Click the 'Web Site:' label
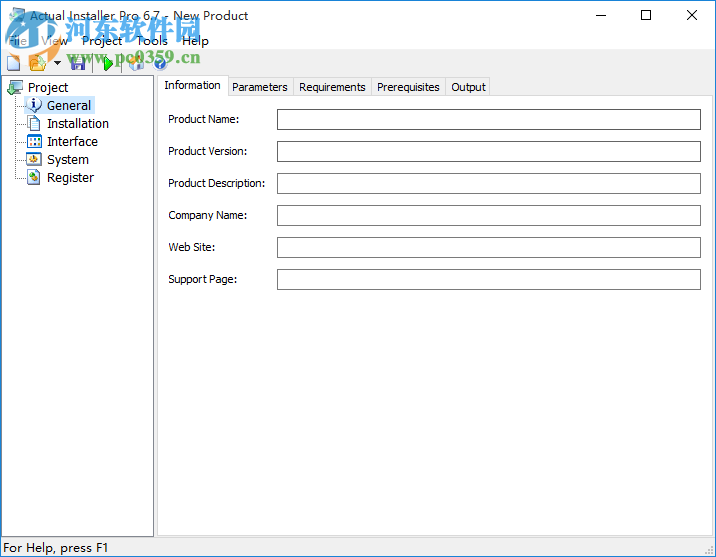 point(191,247)
